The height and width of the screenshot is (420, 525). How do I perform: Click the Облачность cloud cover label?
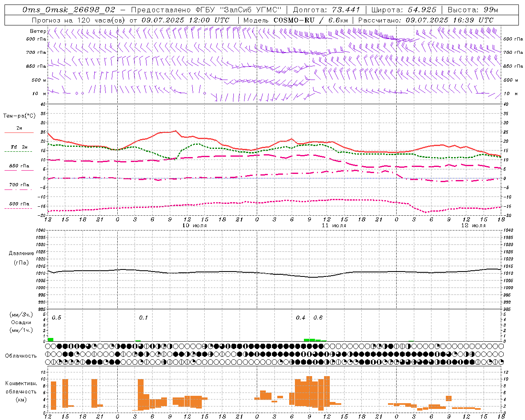(21, 356)
